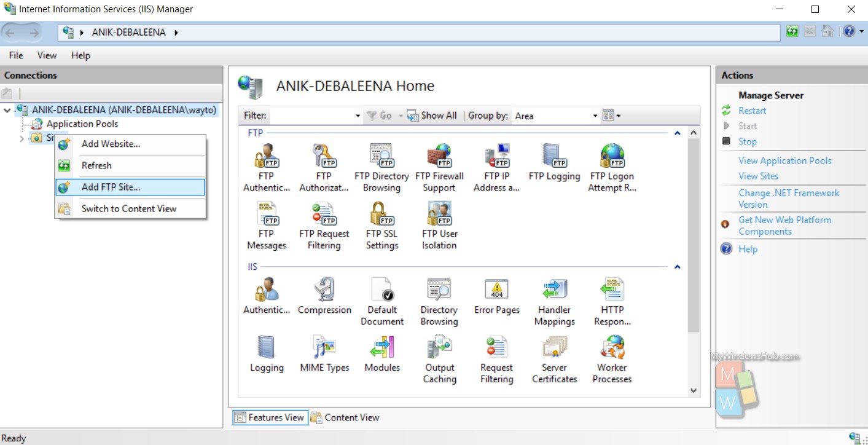
Task: Switch to Features View tab
Action: [x=269, y=418]
